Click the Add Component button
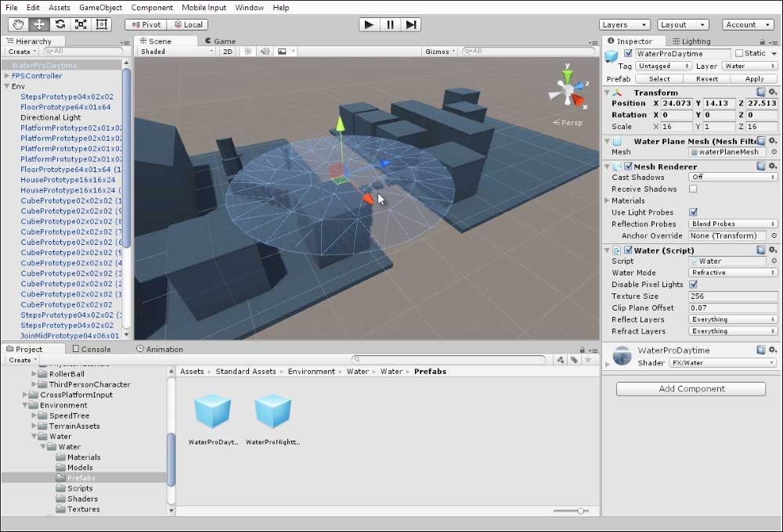 [x=690, y=389]
